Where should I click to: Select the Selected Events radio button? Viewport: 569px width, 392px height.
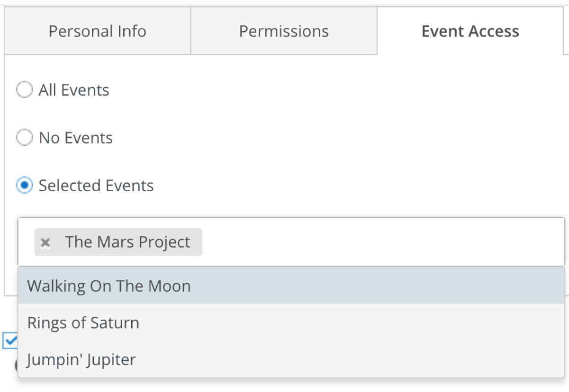pos(24,186)
